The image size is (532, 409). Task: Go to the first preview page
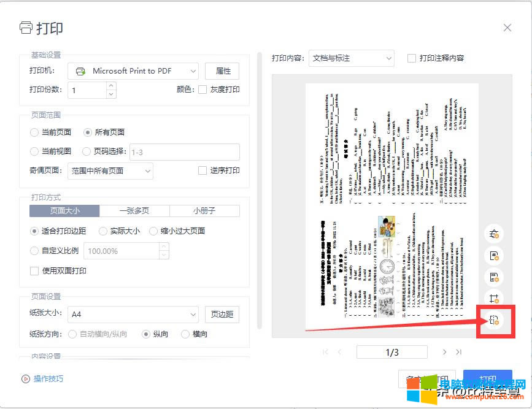[325, 352]
